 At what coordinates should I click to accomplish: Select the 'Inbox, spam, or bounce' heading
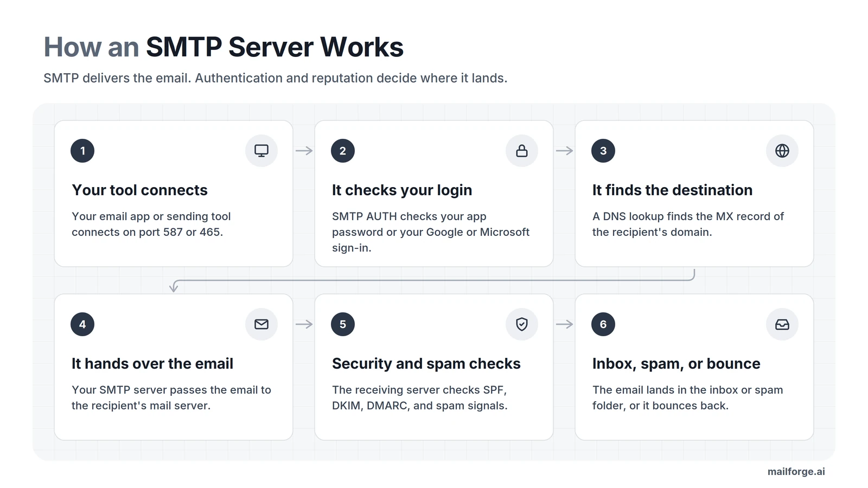676,364
